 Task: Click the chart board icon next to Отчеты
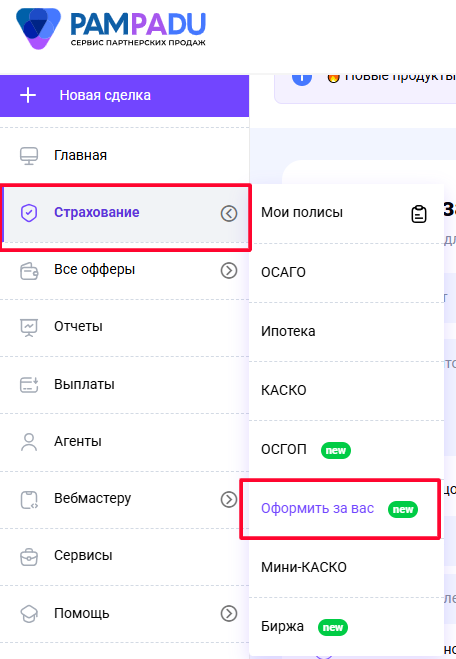click(29, 327)
